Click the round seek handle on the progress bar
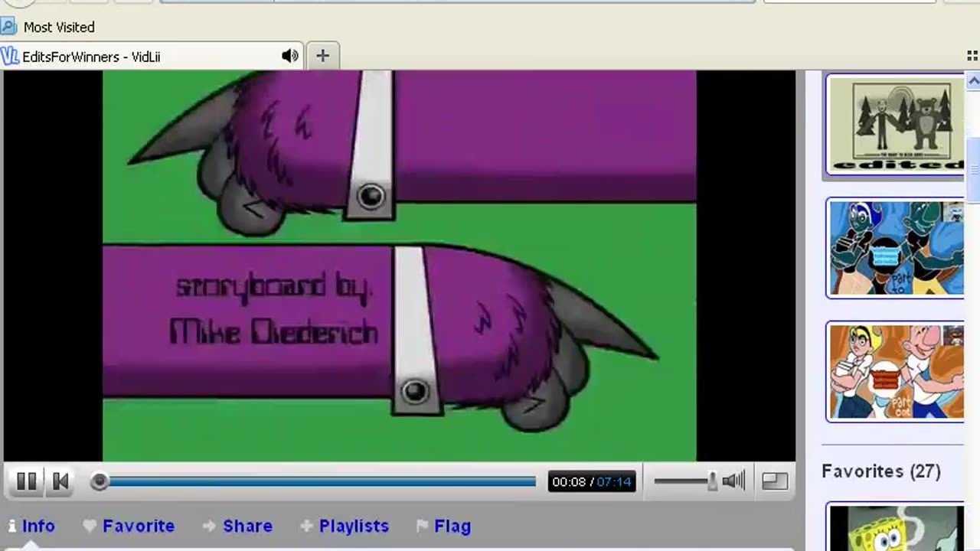The height and width of the screenshot is (551, 980). click(99, 481)
